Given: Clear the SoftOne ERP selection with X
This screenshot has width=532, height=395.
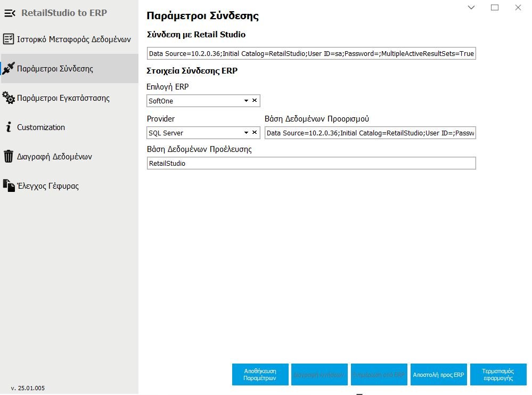Looking at the screenshot, I should (254, 101).
